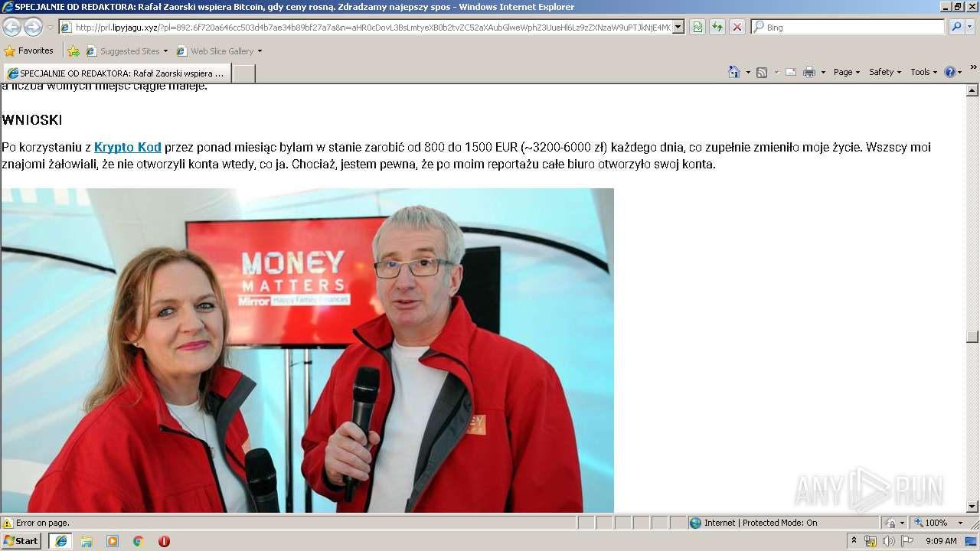Click the Money Matters photo
The height and width of the screenshot is (551, 980).
(307, 350)
